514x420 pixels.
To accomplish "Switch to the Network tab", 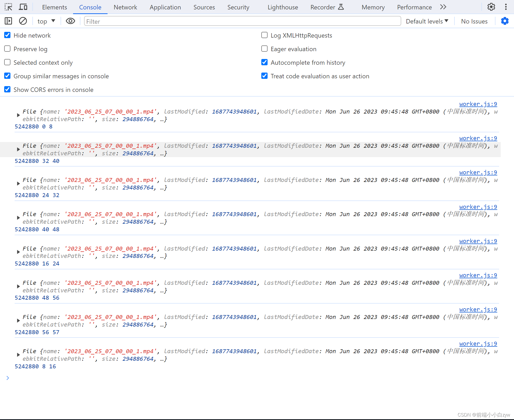I will (125, 7).
